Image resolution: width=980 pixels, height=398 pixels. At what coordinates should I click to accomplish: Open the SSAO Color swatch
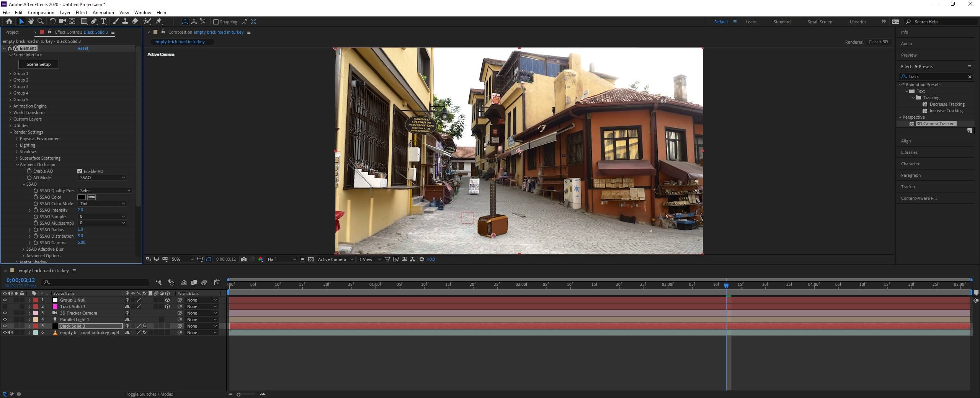(82, 197)
